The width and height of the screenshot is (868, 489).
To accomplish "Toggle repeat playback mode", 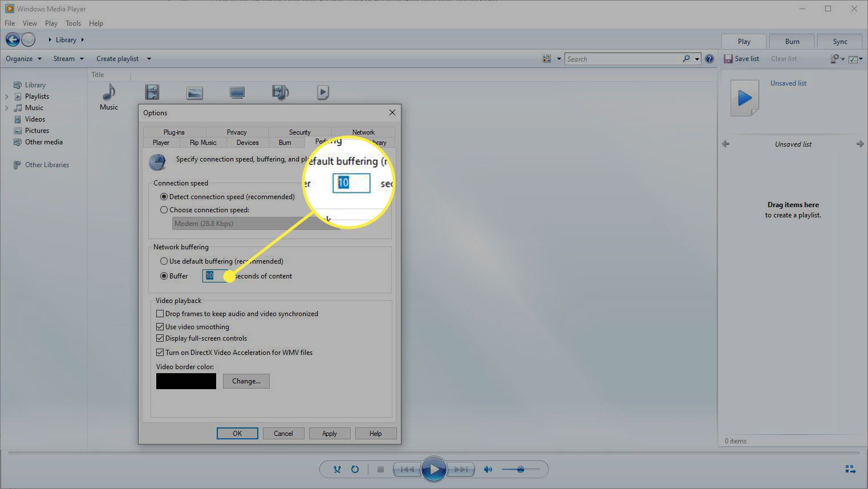I will coord(355,470).
